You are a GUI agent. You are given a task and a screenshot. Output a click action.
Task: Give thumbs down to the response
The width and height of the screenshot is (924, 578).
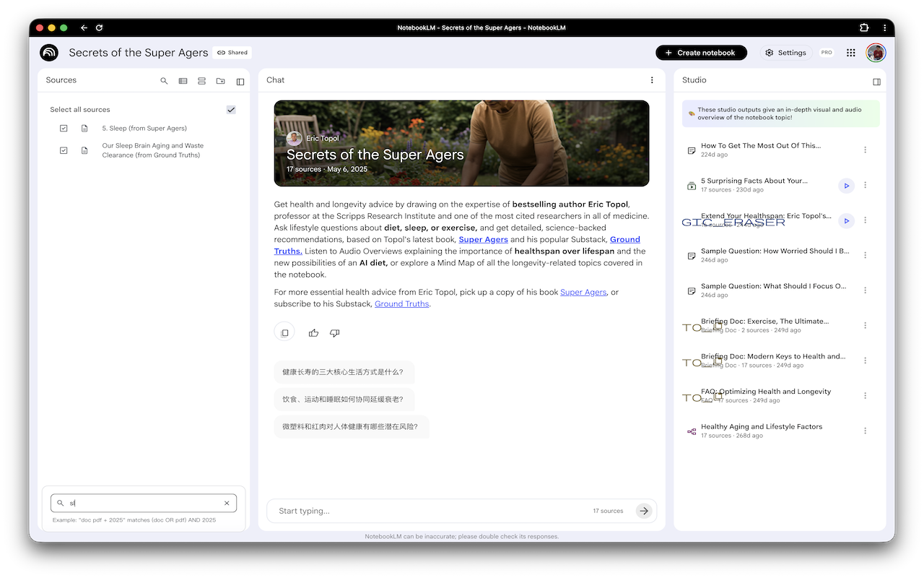(x=334, y=333)
